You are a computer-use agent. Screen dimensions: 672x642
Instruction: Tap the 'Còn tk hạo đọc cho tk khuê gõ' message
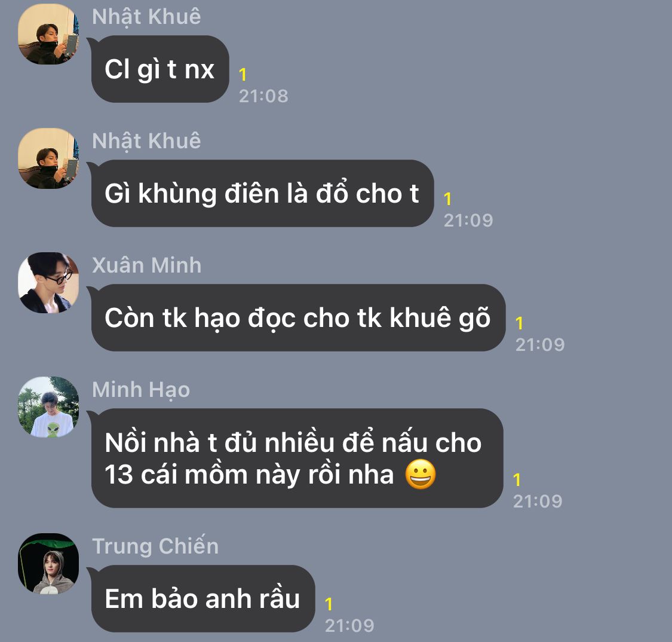click(297, 318)
